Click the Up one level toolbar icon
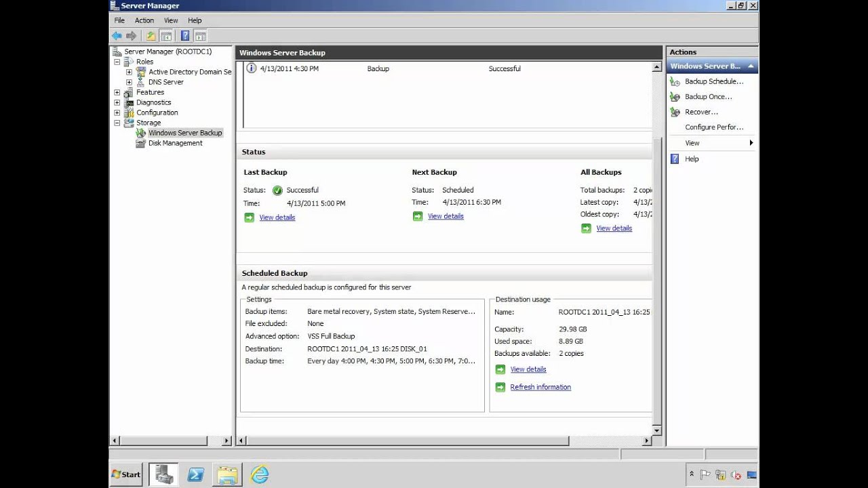Image resolution: width=868 pixels, height=488 pixels. coord(151,36)
